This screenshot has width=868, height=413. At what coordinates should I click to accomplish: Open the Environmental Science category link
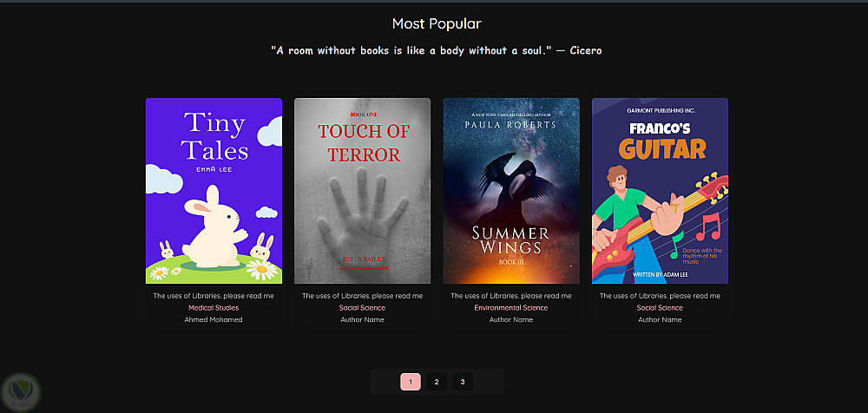click(511, 308)
